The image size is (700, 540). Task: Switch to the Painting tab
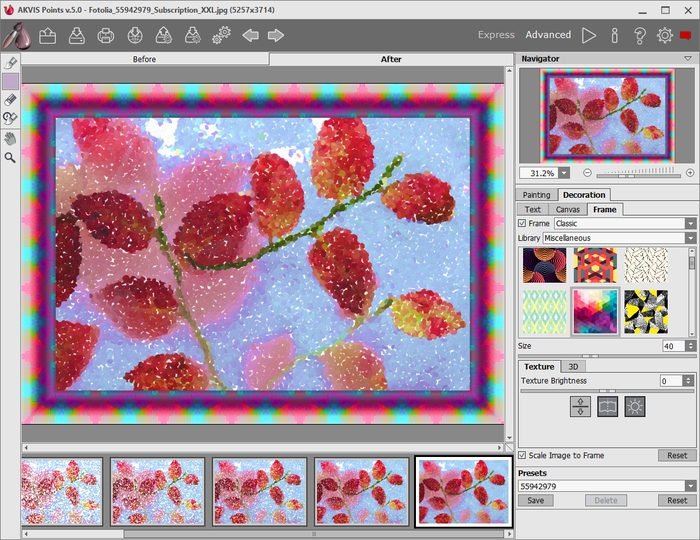coord(537,195)
